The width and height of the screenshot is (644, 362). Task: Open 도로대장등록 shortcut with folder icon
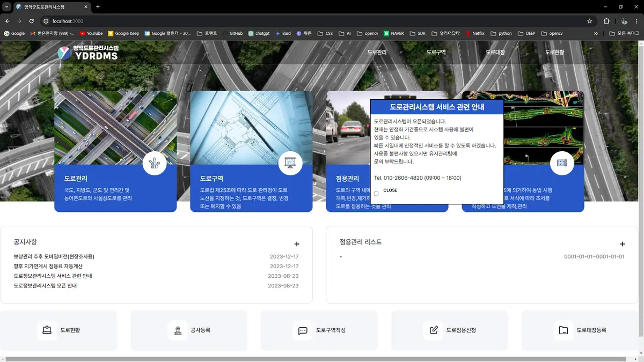pyautogui.click(x=580, y=330)
